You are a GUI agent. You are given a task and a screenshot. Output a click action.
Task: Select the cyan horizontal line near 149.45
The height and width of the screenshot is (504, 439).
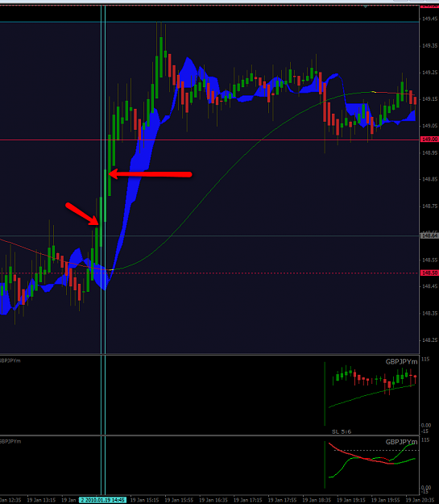click(x=209, y=22)
